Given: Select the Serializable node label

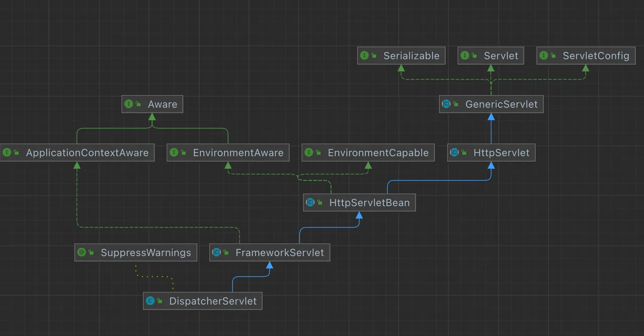Looking at the screenshot, I should (x=412, y=56).
